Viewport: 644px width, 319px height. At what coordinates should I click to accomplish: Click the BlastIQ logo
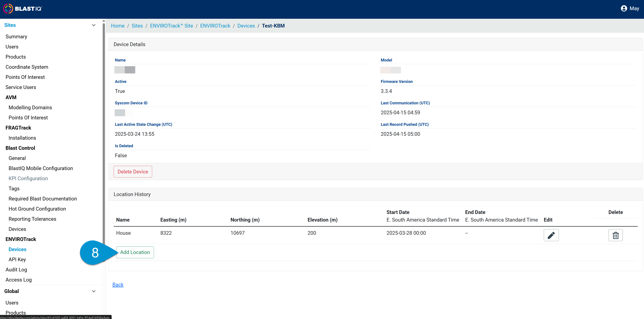coord(22,8)
